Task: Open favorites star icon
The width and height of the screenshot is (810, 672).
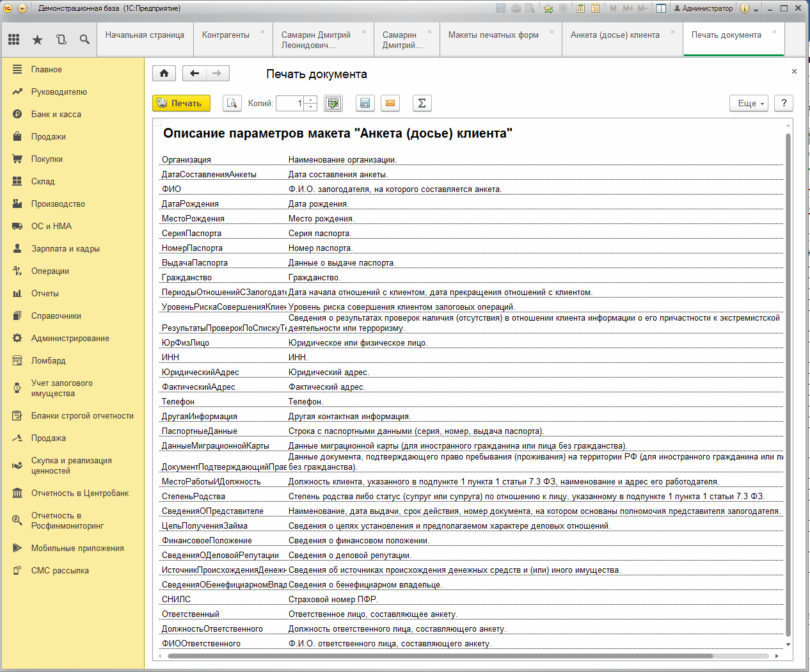Action: pos(38,40)
